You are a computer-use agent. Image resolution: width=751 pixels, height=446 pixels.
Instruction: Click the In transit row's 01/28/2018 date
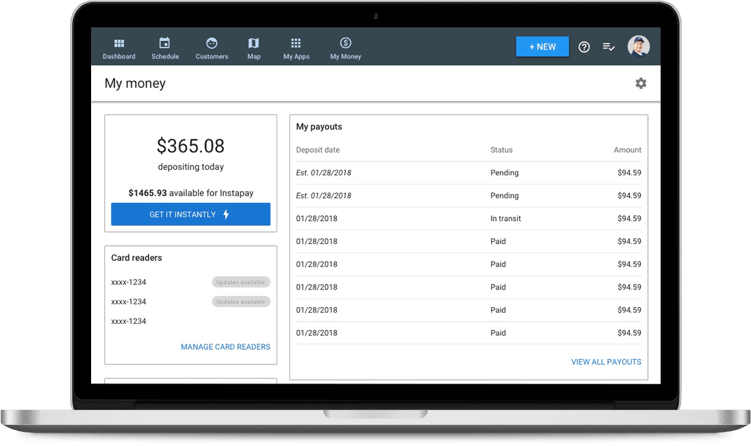coord(317,218)
